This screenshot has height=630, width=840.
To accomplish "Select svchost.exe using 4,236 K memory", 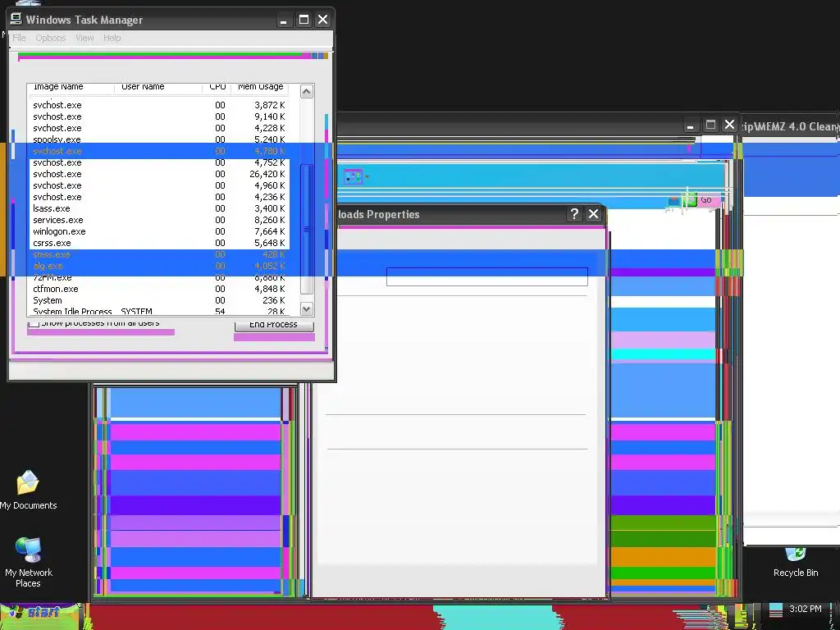I will [x=159, y=197].
